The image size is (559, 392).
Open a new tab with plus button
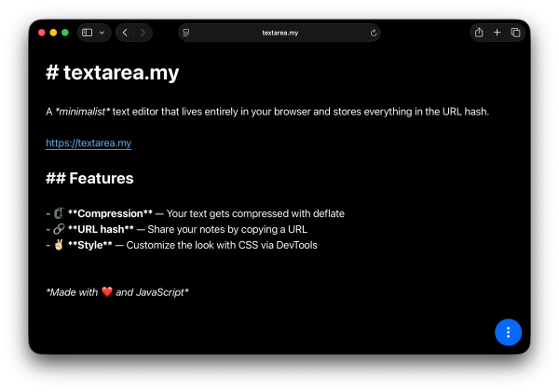click(x=497, y=33)
